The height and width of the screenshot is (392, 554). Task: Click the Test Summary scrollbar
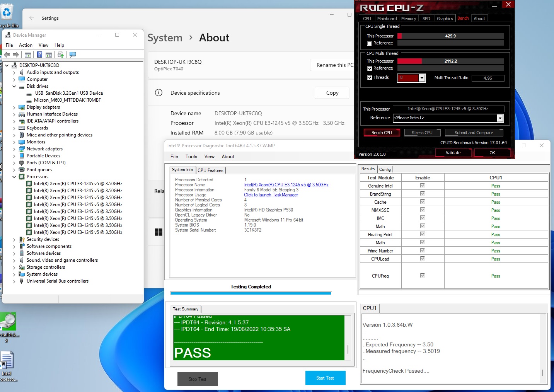[x=348, y=349]
